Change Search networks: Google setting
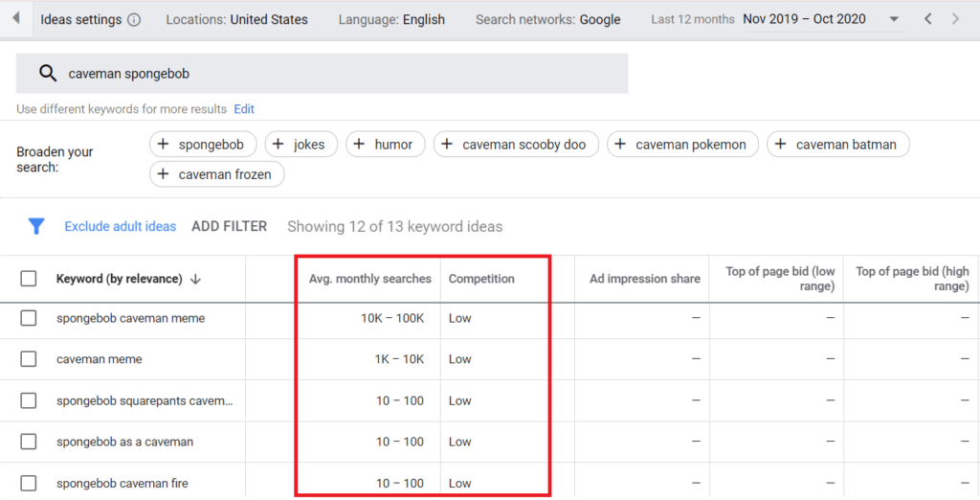 click(548, 19)
